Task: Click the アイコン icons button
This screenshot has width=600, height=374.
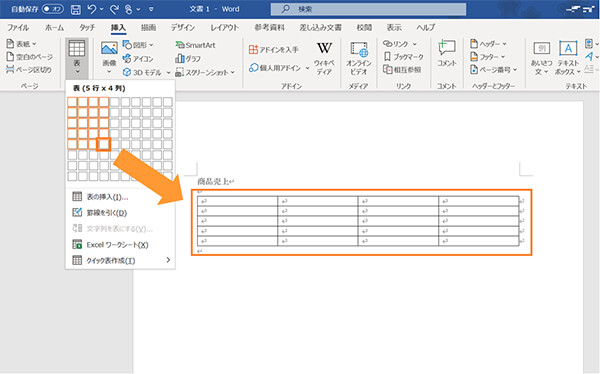Action: 138,59
